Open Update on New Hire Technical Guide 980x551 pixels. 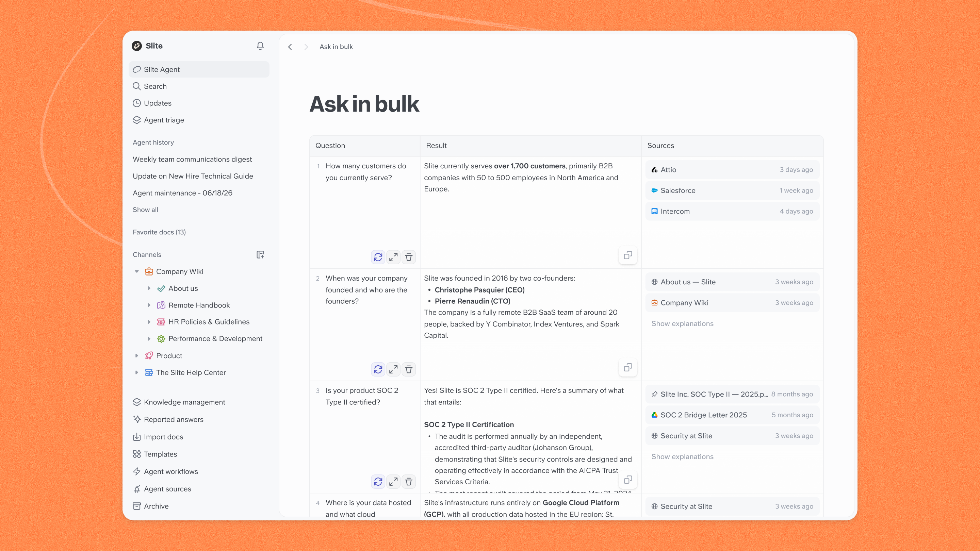click(193, 176)
